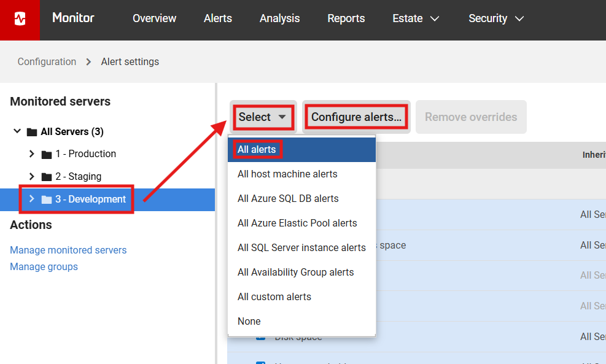The image size is (606, 364).
Task: Open Manage monitored servers
Action: 68,250
